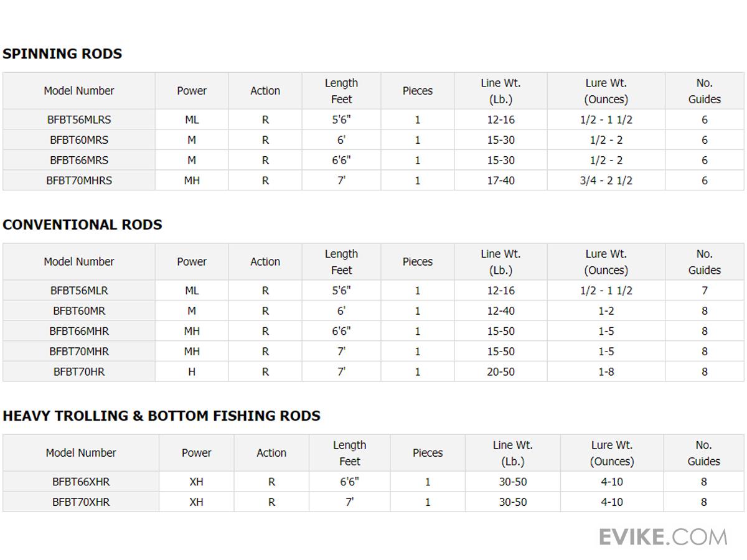This screenshot has width=747, height=560.
Task: Click Power header in Conventional Rods table
Action: click(x=192, y=262)
